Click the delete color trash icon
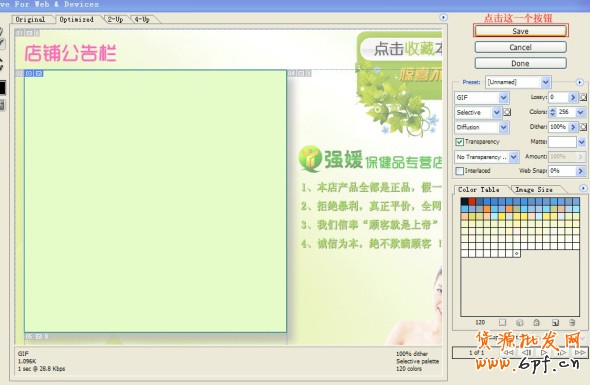The height and width of the screenshot is (385, 590). 572,323
